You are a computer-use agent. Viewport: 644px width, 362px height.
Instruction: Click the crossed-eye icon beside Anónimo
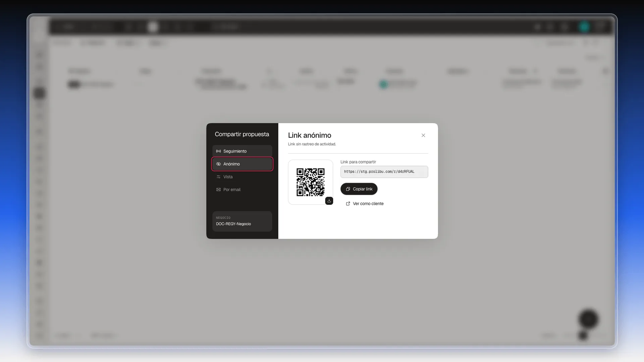[x=218, y=164]
